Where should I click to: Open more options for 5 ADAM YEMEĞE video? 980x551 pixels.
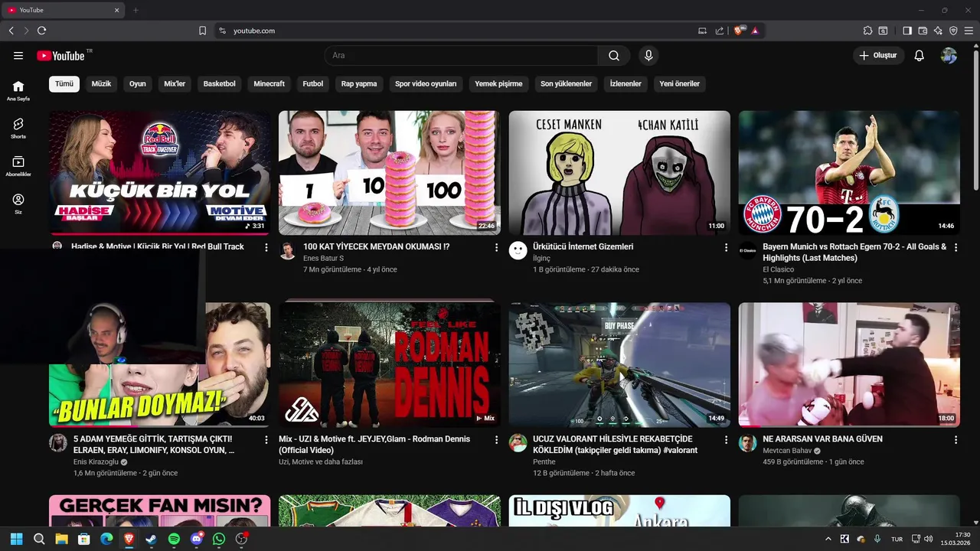coord(266,440)
